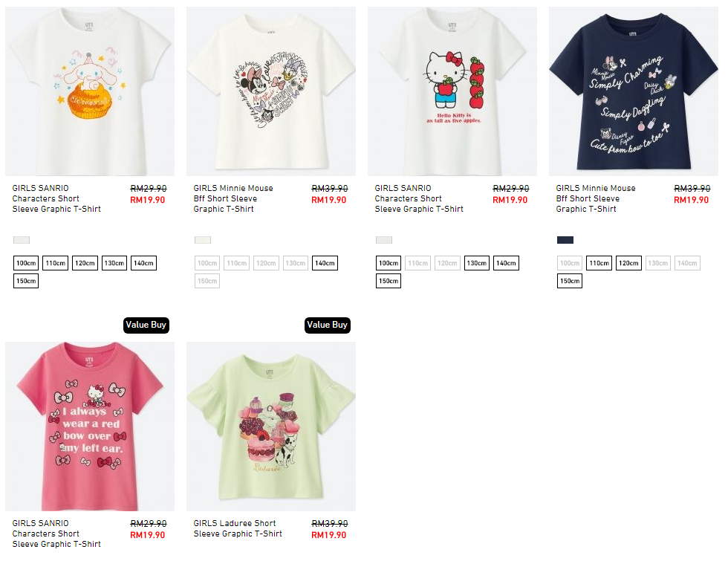Open the Cinnamoroll cake t-shirt image
The width and height of the screenshot is (728, 561).
coord(90,91)
